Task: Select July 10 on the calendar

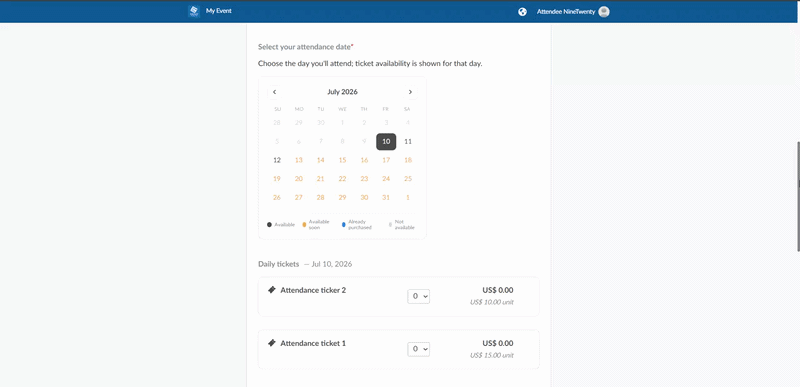Action: point(386,142)
